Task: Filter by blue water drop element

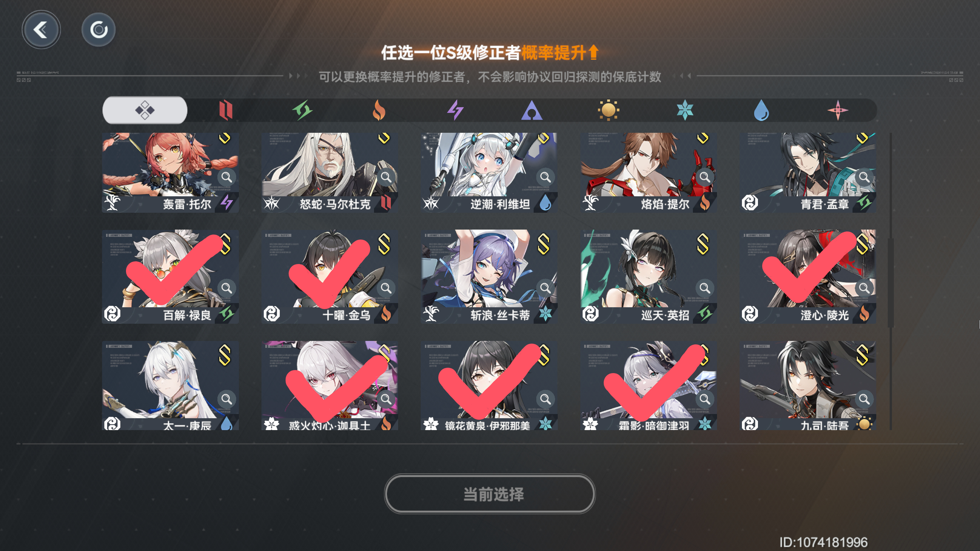Action: pos(761,110)
